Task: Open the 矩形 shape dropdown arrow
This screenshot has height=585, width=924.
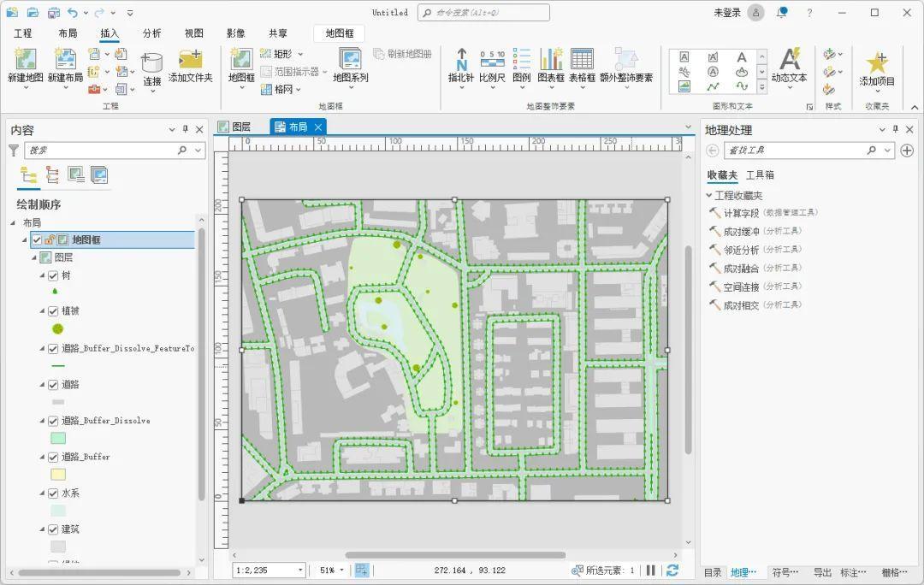Action: tap(300, 54)
